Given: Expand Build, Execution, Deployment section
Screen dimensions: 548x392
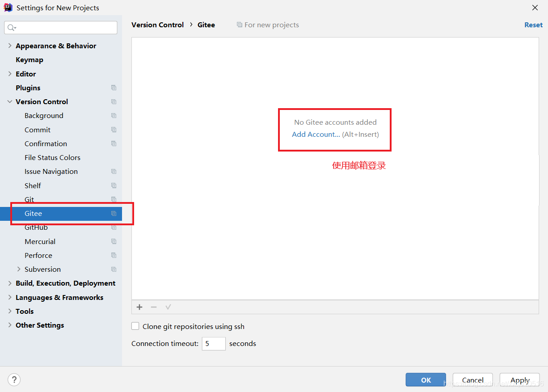Looking at the screenshot, I should coord(10,283).
